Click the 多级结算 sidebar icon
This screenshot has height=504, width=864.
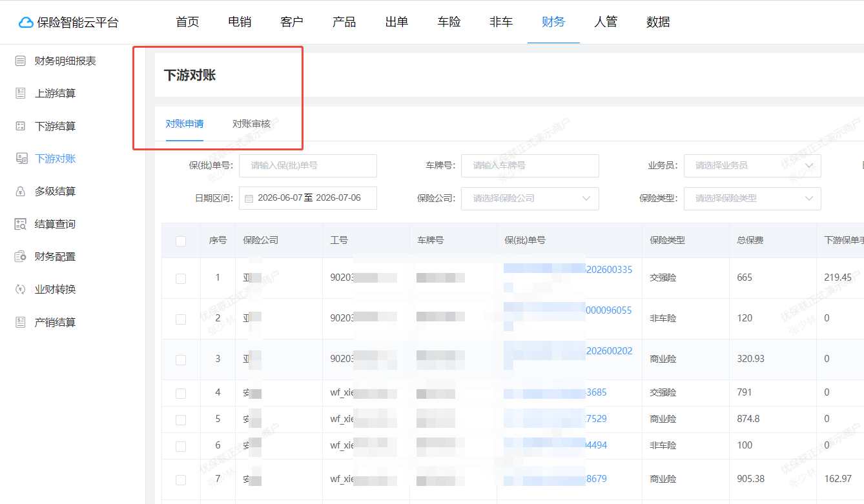pos(21,192)
